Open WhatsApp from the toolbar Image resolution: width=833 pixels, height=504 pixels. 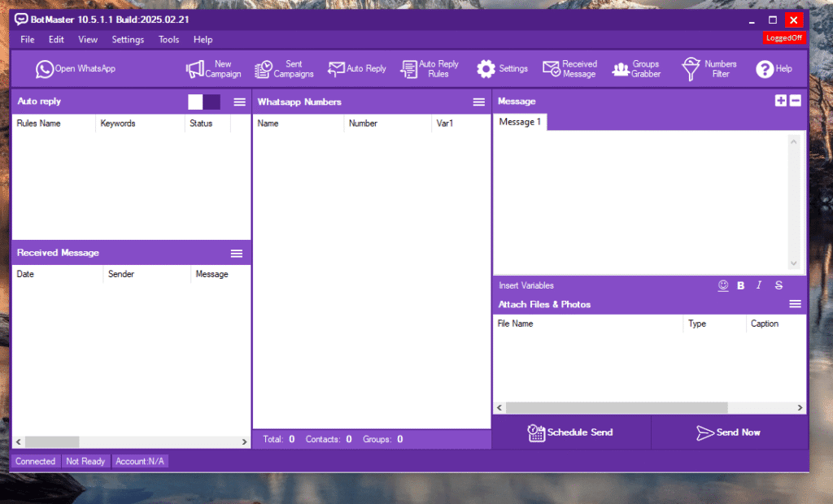(75, 68)
